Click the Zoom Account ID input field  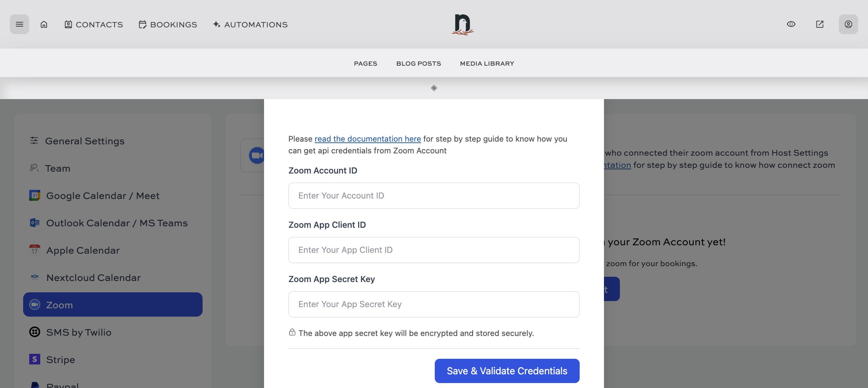tap(434, 196)
